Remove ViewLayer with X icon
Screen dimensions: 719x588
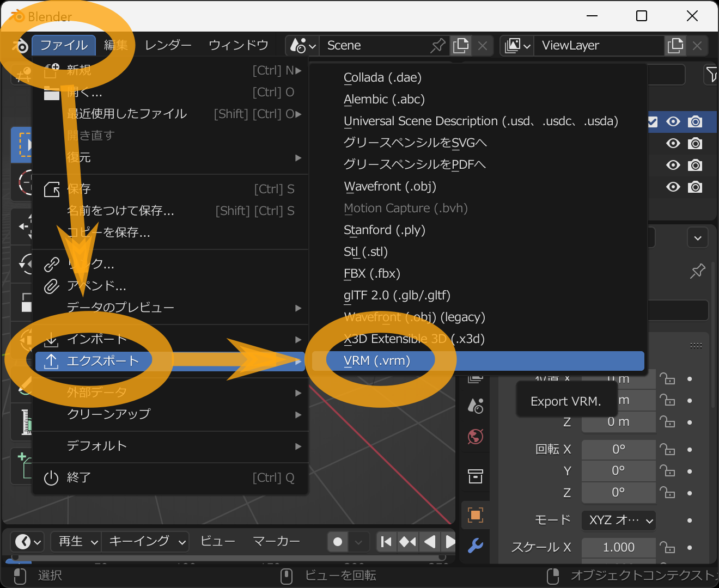697,46
